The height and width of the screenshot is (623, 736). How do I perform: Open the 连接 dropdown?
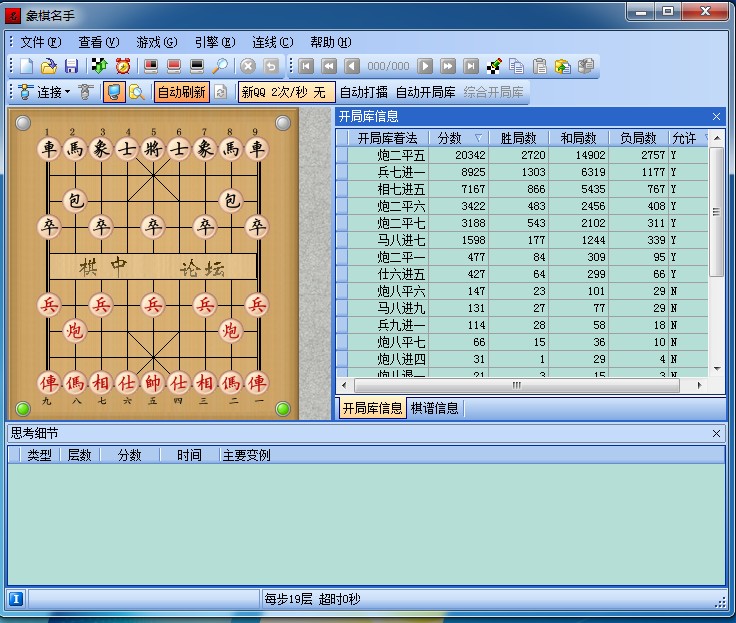(x=45, y=92)
